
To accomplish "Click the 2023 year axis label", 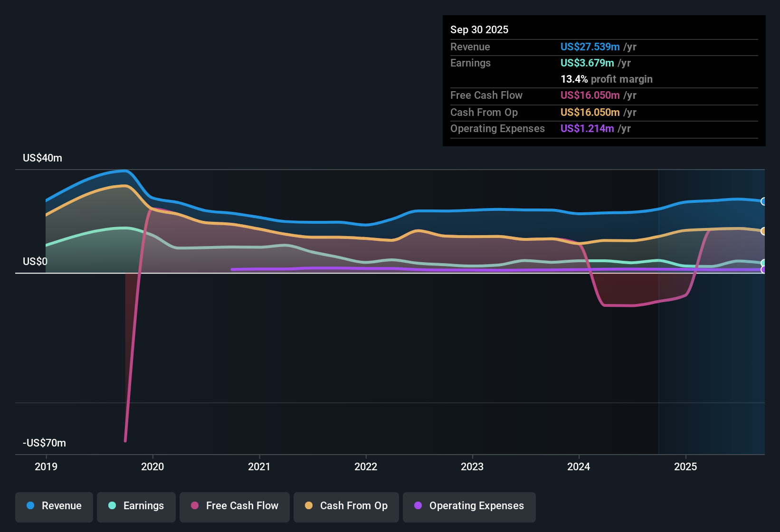I will pos(472,467).
